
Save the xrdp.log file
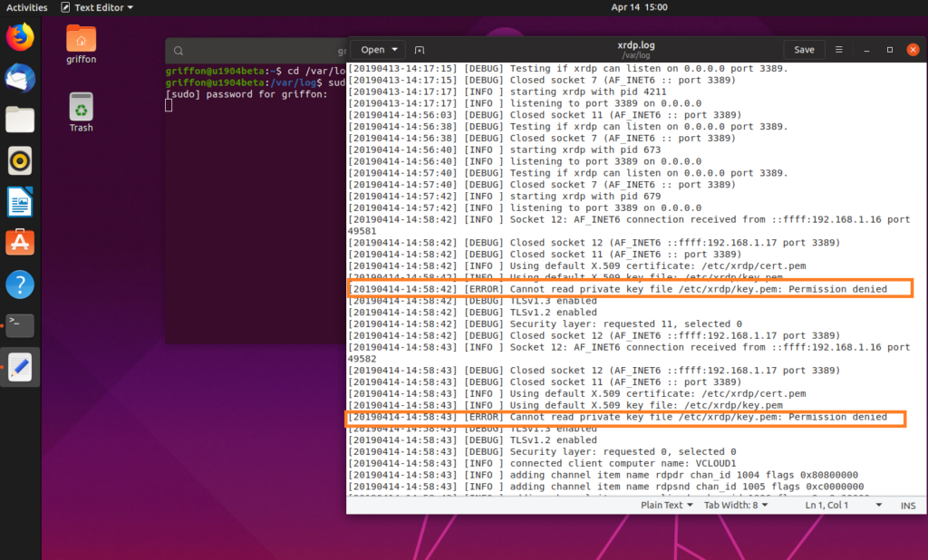pyautogui.click(x=804, y=50)
